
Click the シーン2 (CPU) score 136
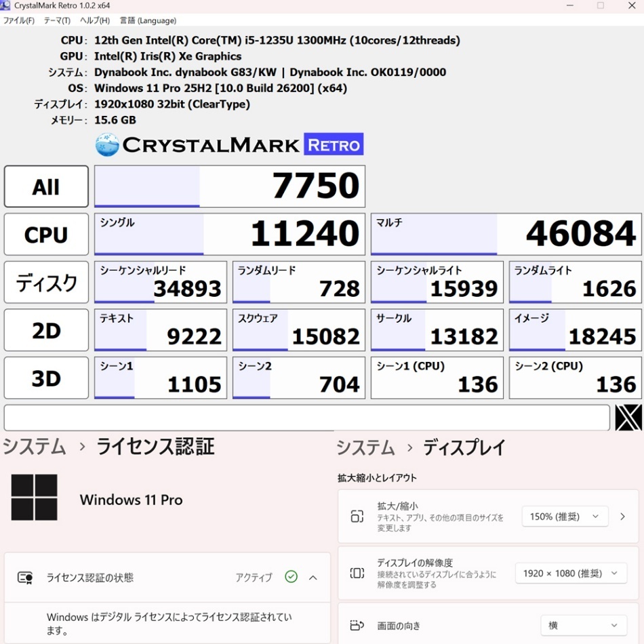575,378
